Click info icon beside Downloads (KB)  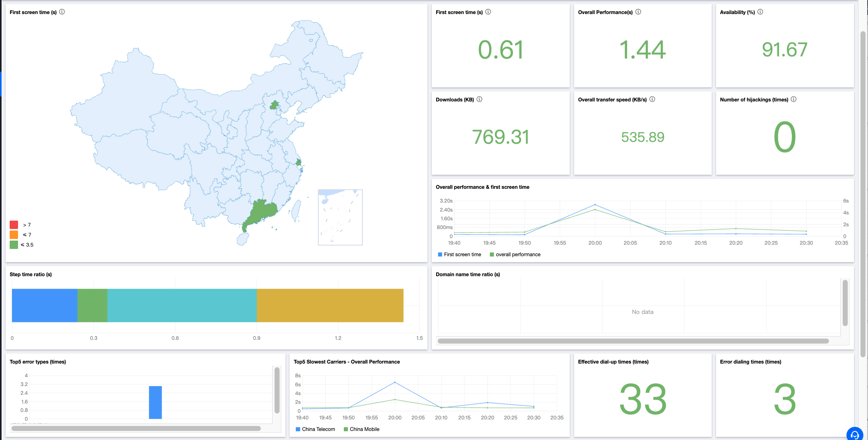tap(479, 99)
